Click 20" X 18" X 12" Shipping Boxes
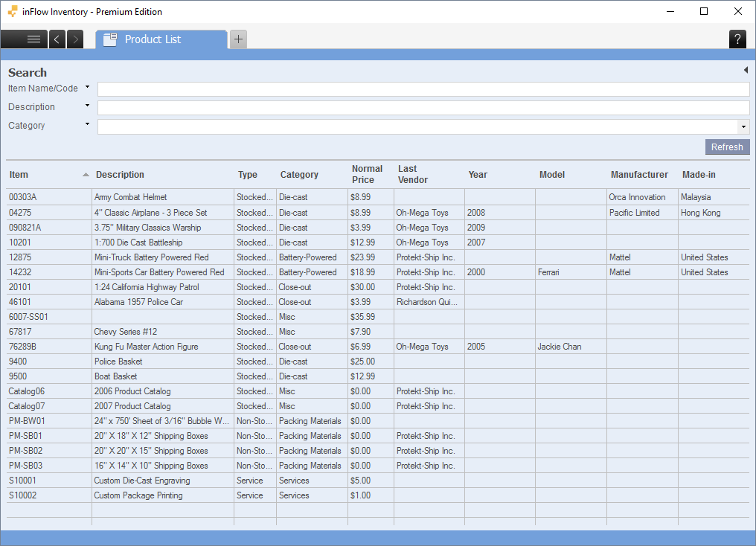The width and height of the screenshot is (756, 546). tap(151, 436)
